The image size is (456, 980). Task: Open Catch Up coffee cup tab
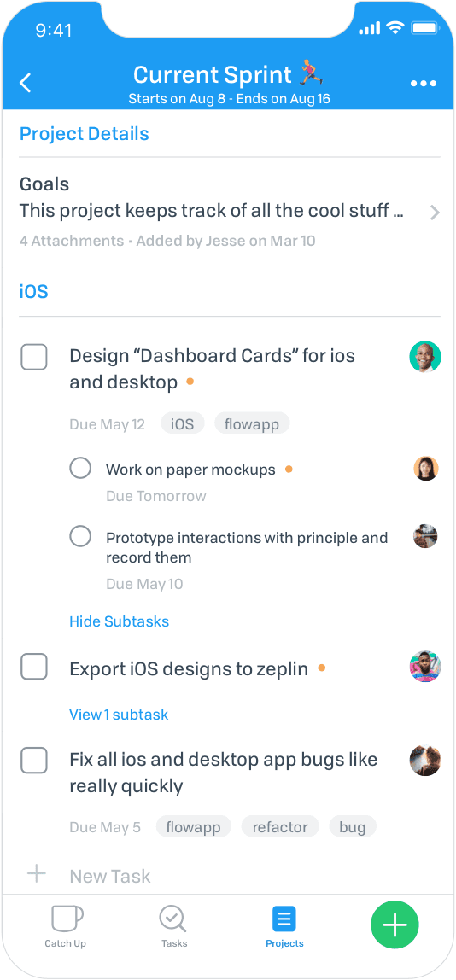(x=66, y=927)
